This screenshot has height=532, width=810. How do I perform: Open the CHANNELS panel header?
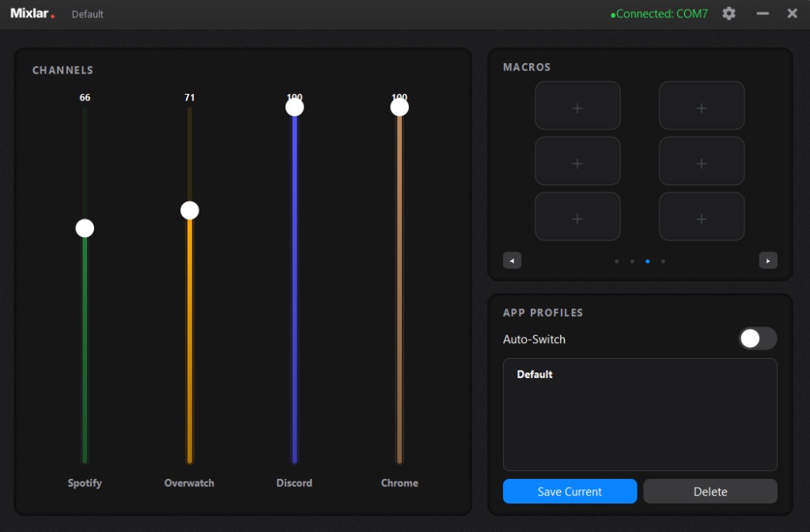[x=62, y=70]
